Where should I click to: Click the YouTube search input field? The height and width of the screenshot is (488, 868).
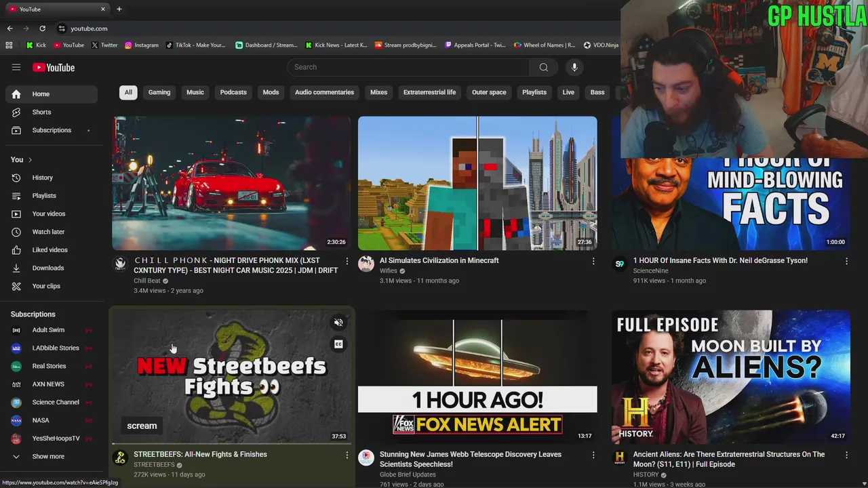(x=408, y=67)
